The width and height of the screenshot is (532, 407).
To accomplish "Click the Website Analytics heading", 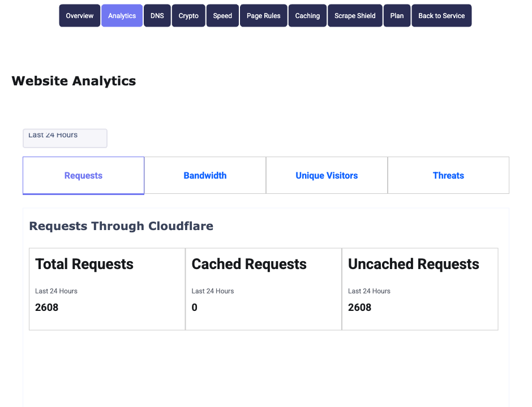I will 74,81.
